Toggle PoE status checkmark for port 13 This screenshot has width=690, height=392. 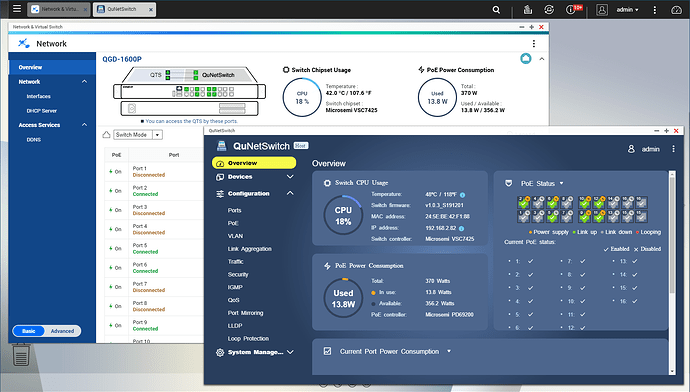tap(635, 261)
